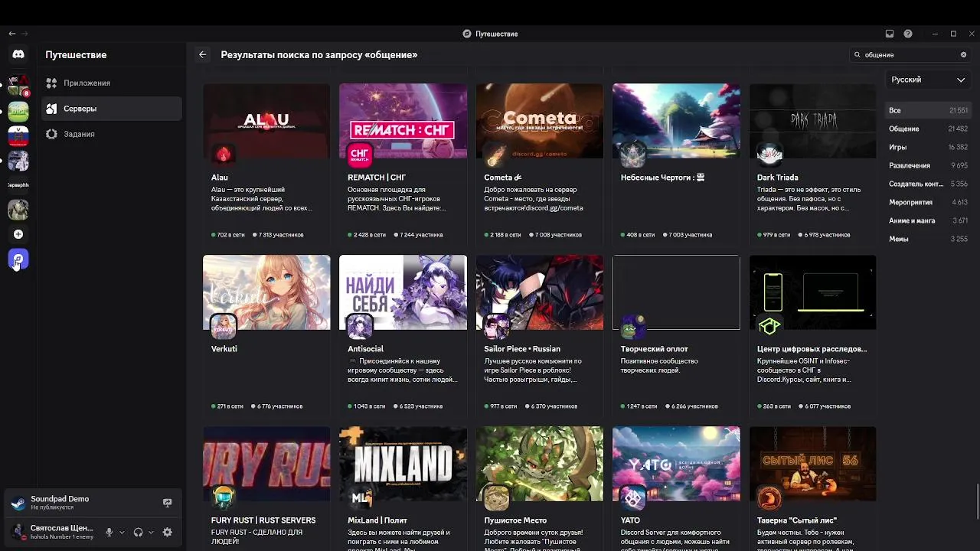980x551 pixels.
Task: Open Discord home via the logo icon
Action: tap(18, 54)
